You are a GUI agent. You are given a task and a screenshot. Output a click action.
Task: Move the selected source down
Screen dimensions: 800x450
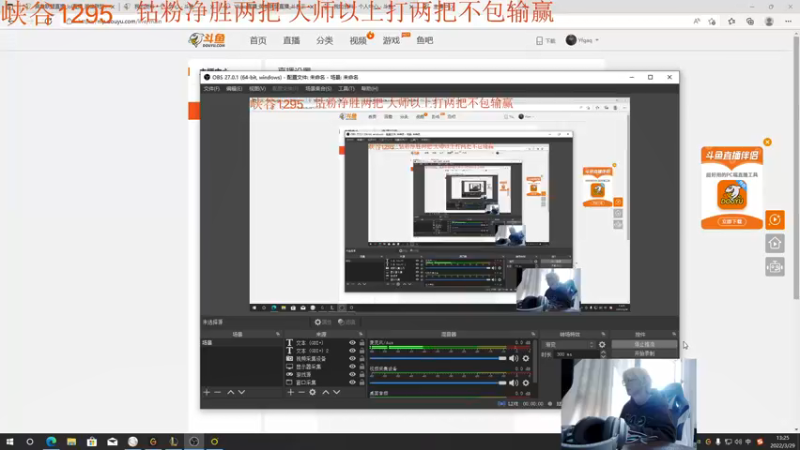click(337, 392)
